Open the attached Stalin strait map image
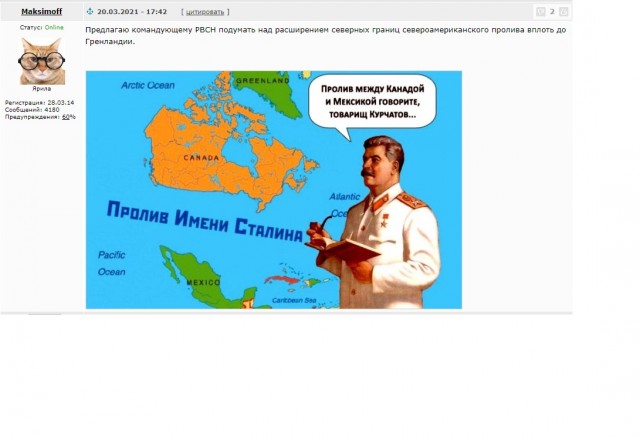 tap(273, 190)
